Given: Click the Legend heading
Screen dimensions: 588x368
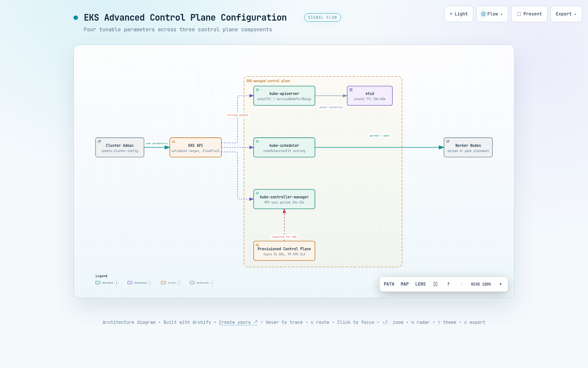Looking at the screenshot, I should 101,276.
